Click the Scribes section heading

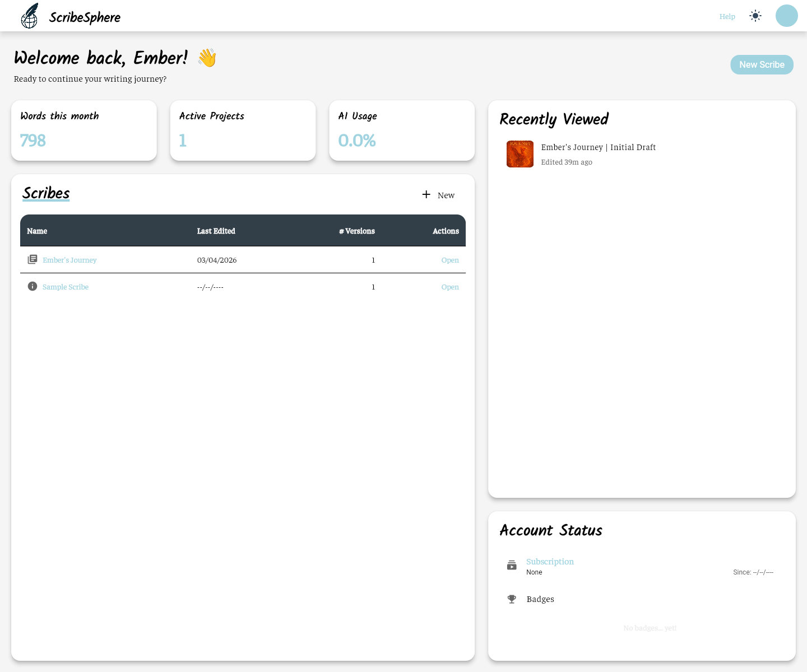[46, 193]
